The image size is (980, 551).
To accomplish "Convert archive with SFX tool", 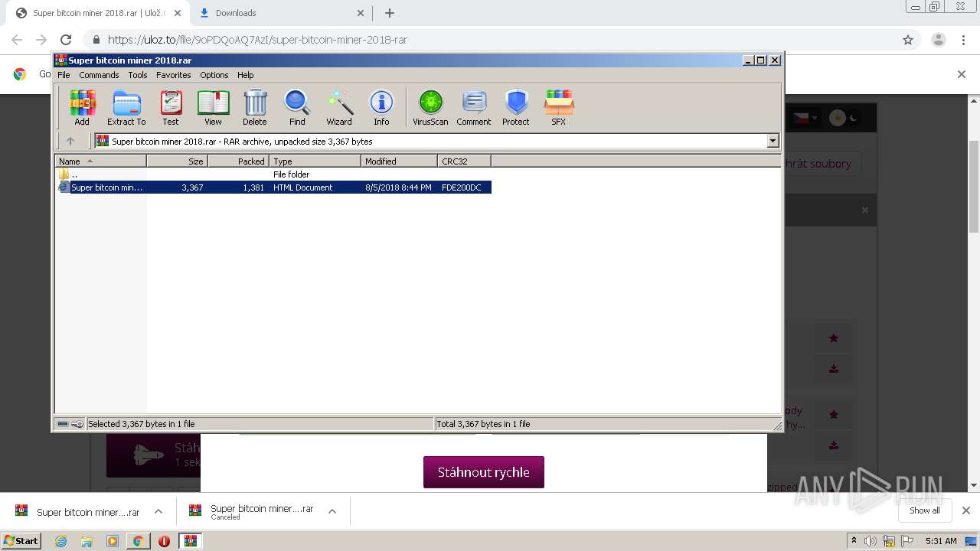I will coord(559,107).
